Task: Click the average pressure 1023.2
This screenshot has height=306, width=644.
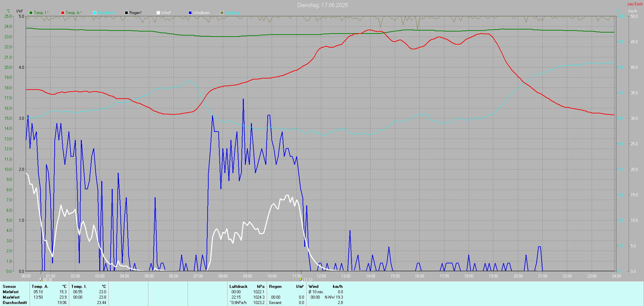Action: pos(259,303)
